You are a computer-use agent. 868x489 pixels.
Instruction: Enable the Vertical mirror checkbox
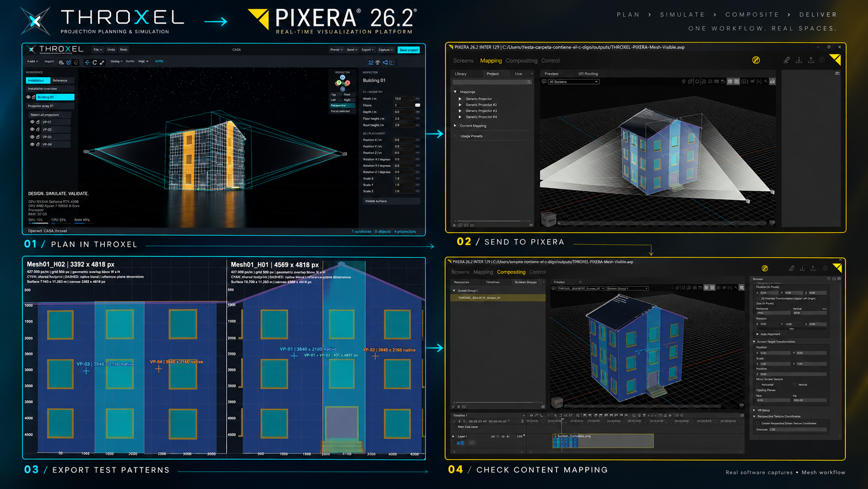coord(795,385)
